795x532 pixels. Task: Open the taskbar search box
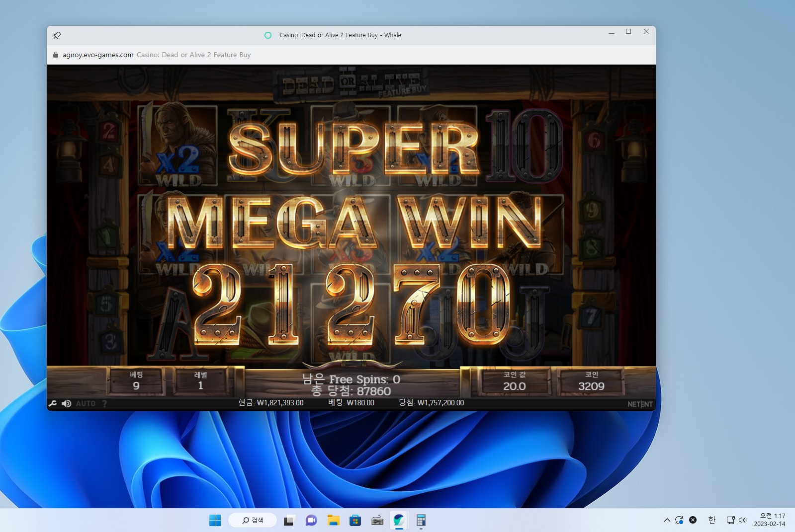(x=253, y=520)
